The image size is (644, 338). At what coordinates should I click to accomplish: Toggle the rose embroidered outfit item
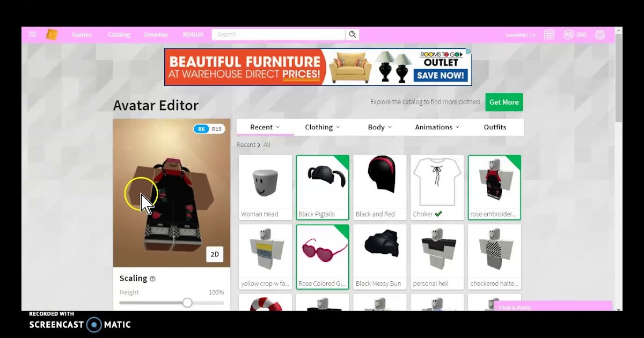[x=495, y=187]
